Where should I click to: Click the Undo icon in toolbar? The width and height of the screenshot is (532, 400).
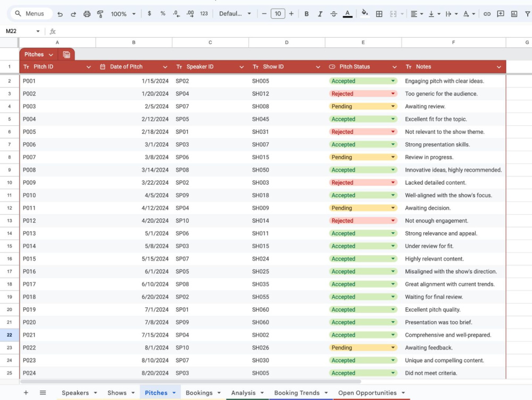pos(60,14)
